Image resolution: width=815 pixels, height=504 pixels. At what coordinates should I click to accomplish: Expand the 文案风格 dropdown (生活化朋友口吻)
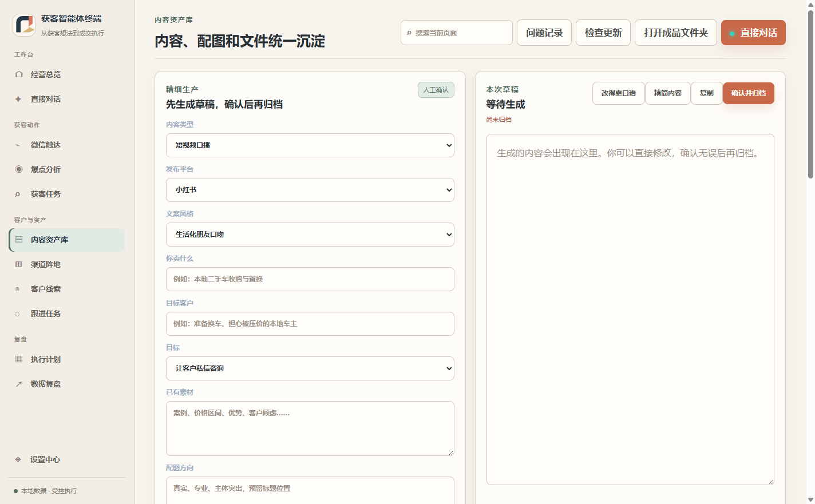[x=310, y=235]
